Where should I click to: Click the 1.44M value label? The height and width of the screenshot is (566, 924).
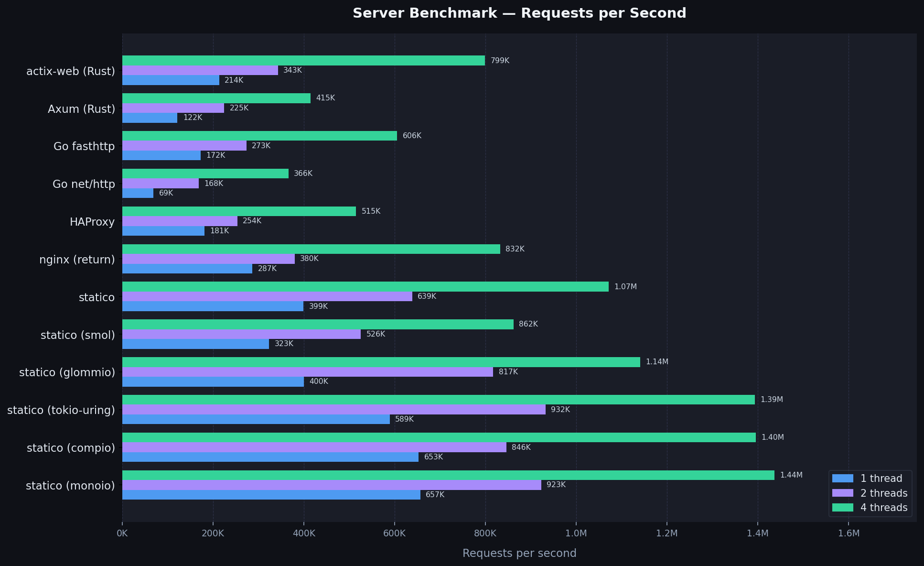pos(791,475)
